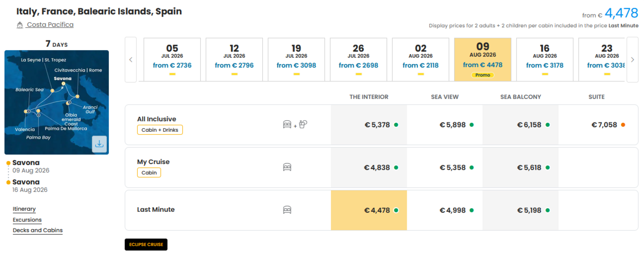The width and height of the screenshot is (644, 253).
Task: Download the itinerary map image
Action: click(x=99, y=144)
